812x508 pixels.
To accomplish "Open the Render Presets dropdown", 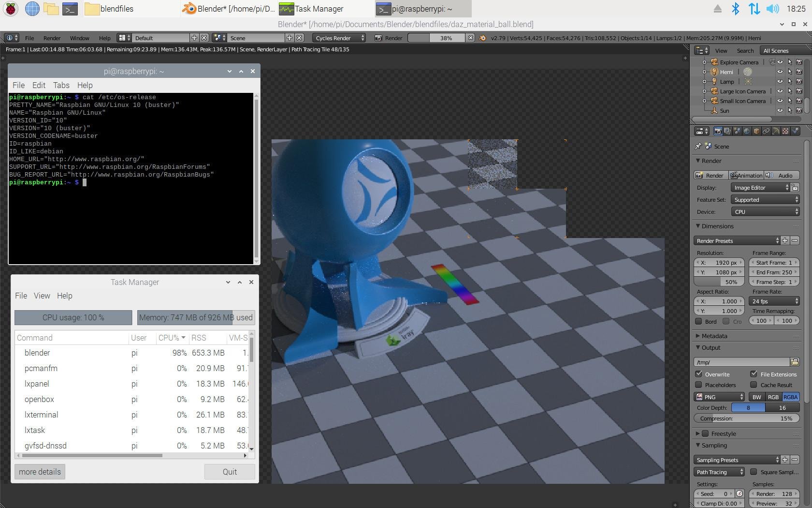I will tap(737, 241).
